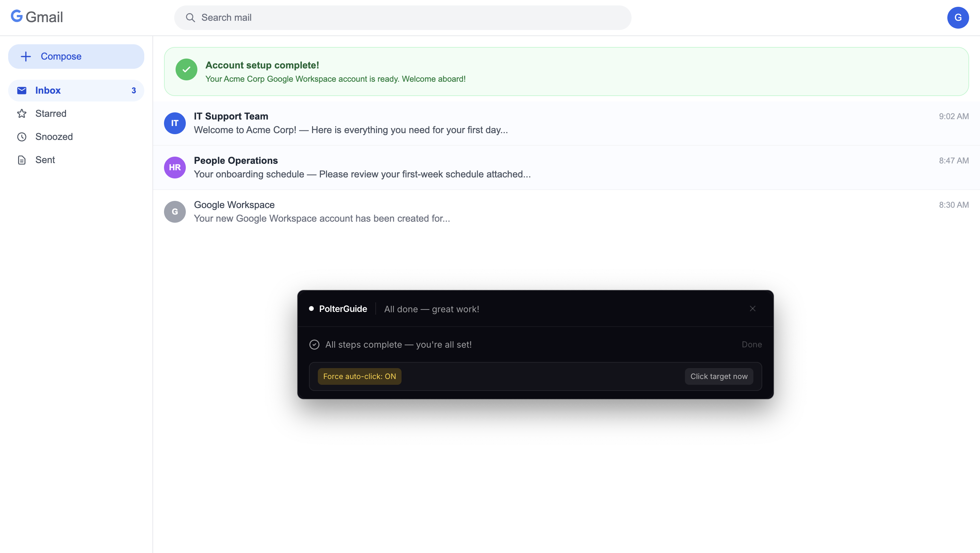Click the Compose plus icon
This screenshot has width=980, height=553.
pyautogui.click(x=26, y=57)
